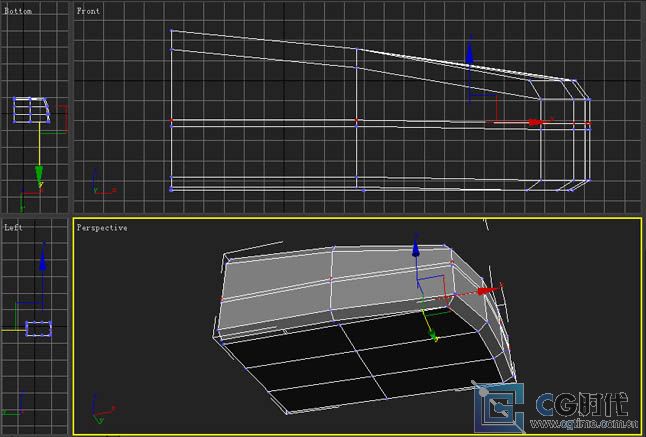This screenshot has height=437, width=646.
Task: Click the blue Z-axis arrow in Front viewport
Action: tap(470, 53)
